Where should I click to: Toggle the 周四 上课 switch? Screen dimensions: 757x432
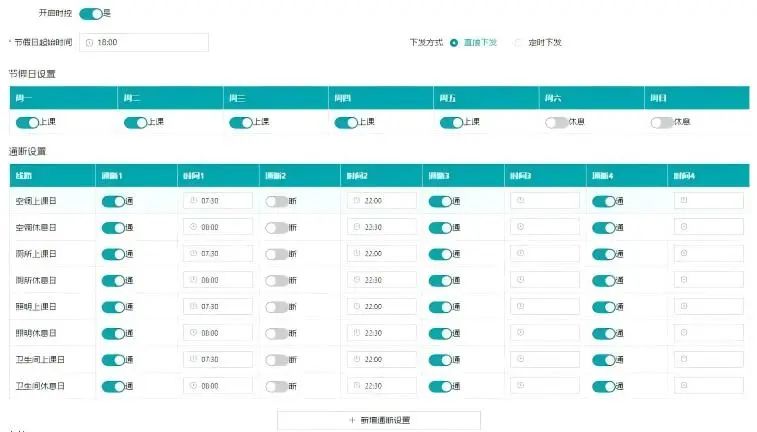coord(346,123)
